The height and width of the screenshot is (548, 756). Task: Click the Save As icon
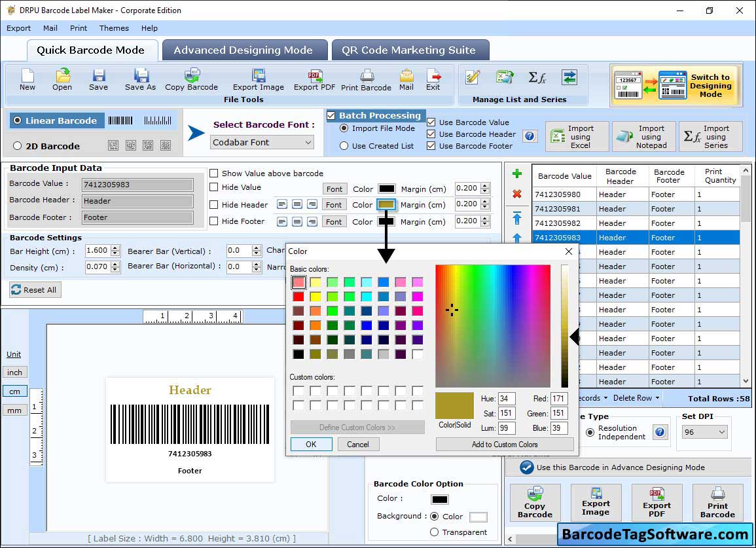click(x=140, y=80)
